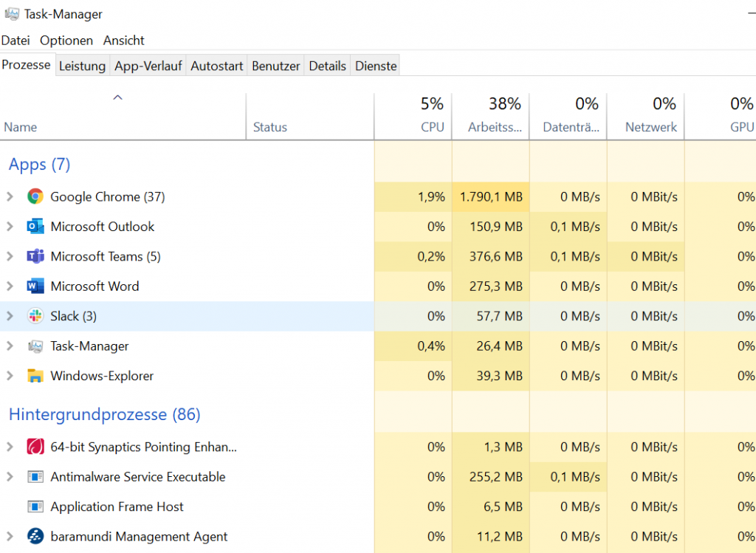Viewport: 756px width, 553px height.
Task: Select the Slack (3) row name
Action: [x=73, y=316]
